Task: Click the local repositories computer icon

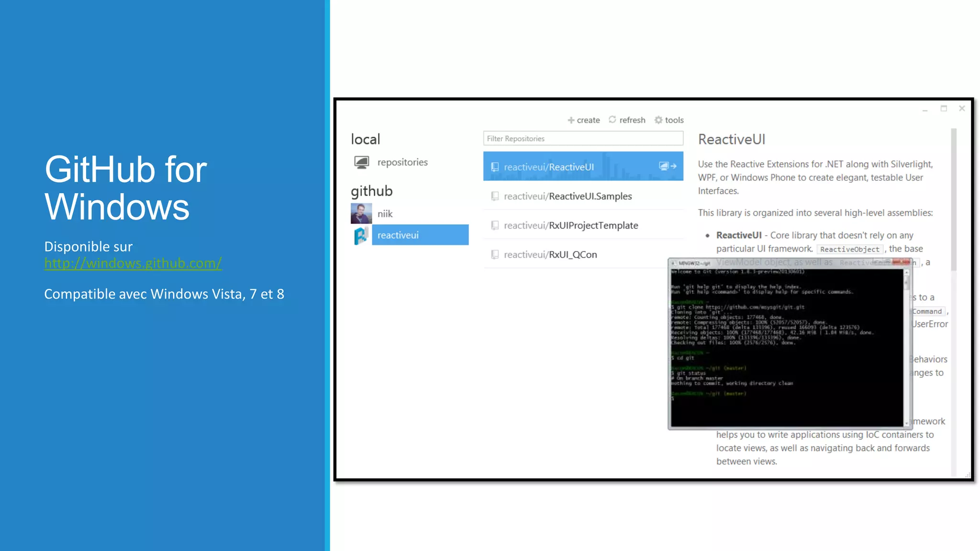Action: (362, 162)
